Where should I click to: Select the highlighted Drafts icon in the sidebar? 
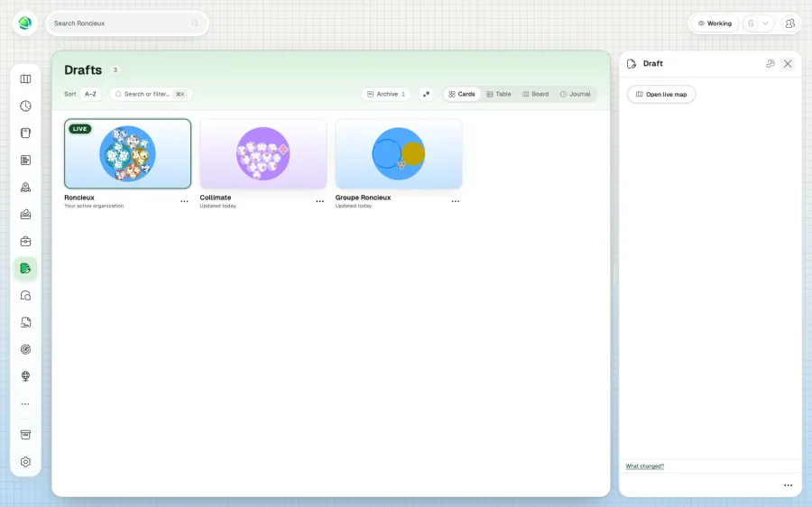point(25,268)
